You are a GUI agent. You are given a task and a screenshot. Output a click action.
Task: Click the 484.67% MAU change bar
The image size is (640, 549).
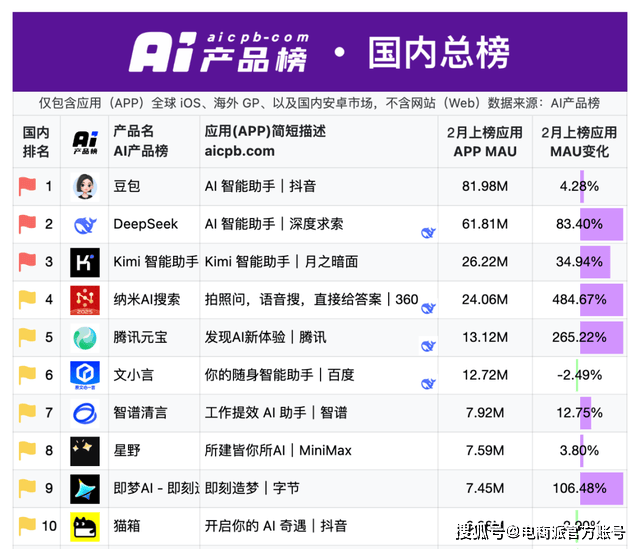602,300
